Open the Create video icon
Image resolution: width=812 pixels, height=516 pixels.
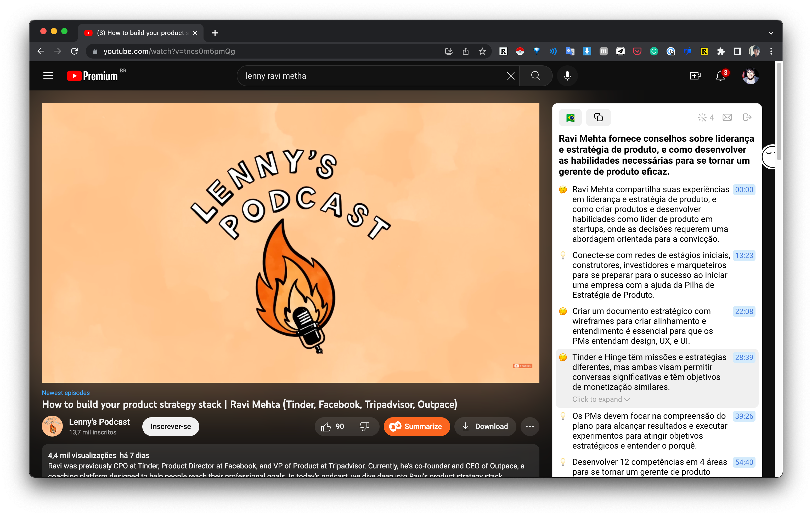click(x=695, y=76)
